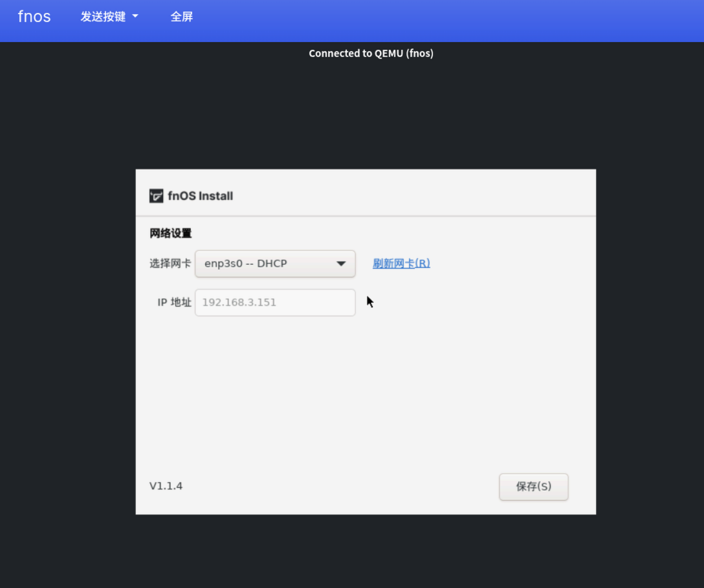Click the fnOS Install logo icon

156,196
